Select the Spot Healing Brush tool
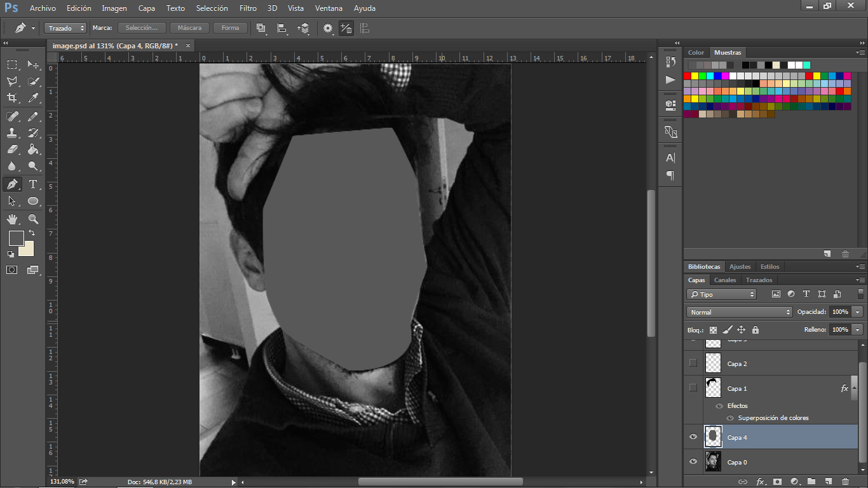The image size is (868, 488). click(x=12, y=116)
